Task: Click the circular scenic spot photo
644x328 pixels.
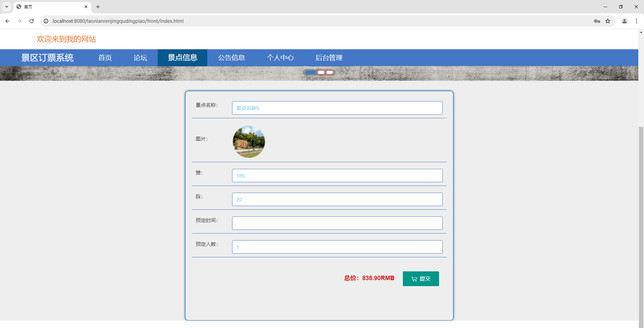Action: 249,142
